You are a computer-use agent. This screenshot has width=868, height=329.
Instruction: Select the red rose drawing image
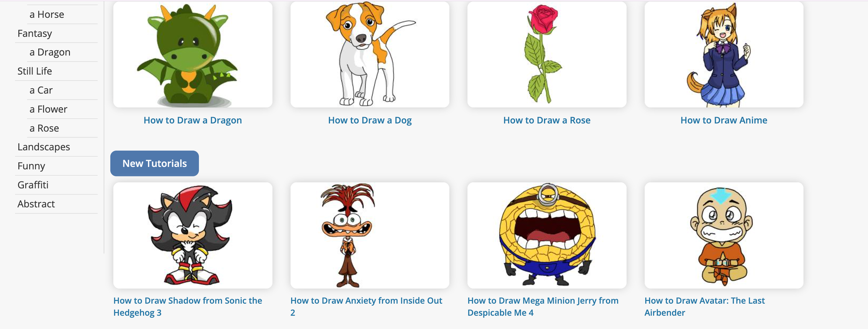(547, 54)
